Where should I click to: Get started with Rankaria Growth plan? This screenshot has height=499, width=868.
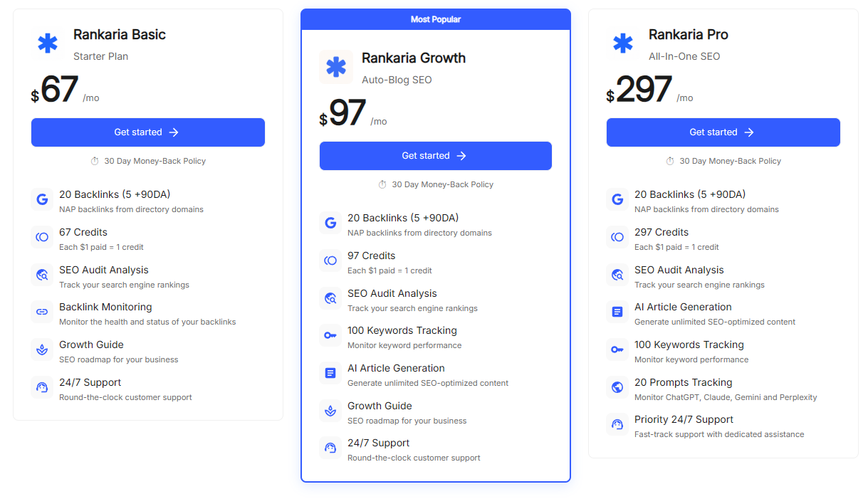(436, 156)
